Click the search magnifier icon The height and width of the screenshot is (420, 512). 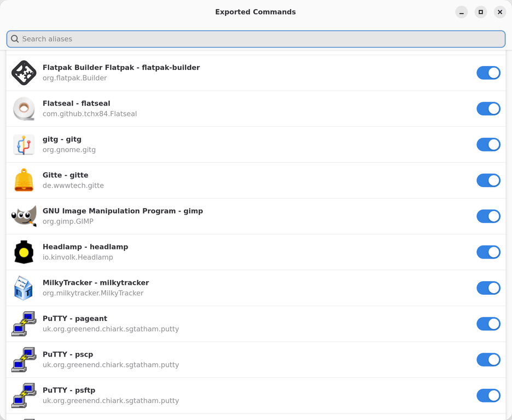(x=15, y=39)
